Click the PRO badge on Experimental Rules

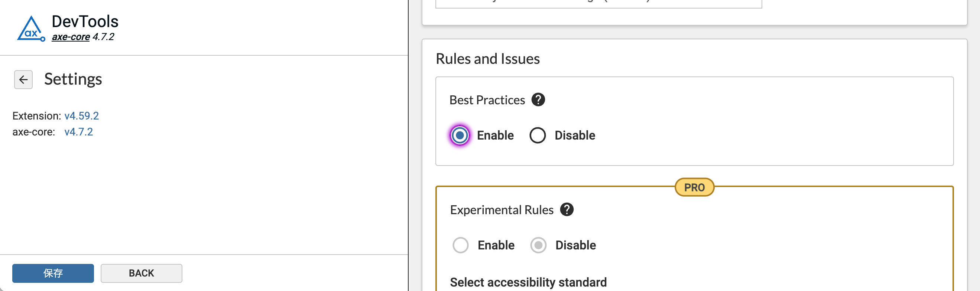point(694,187)
